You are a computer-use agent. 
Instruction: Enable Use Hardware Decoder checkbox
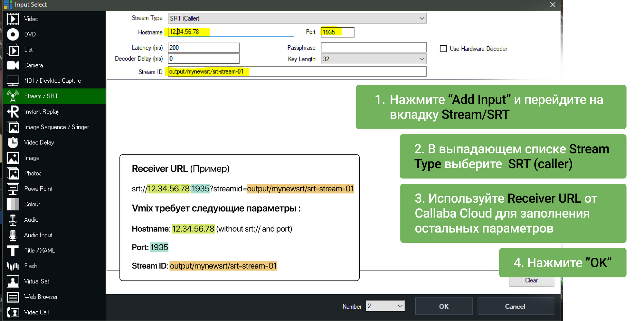[443, 49]
